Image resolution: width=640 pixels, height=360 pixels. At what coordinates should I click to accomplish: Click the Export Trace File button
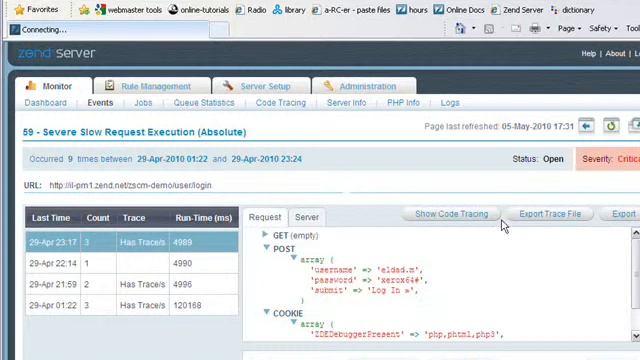tap(550, 214)
